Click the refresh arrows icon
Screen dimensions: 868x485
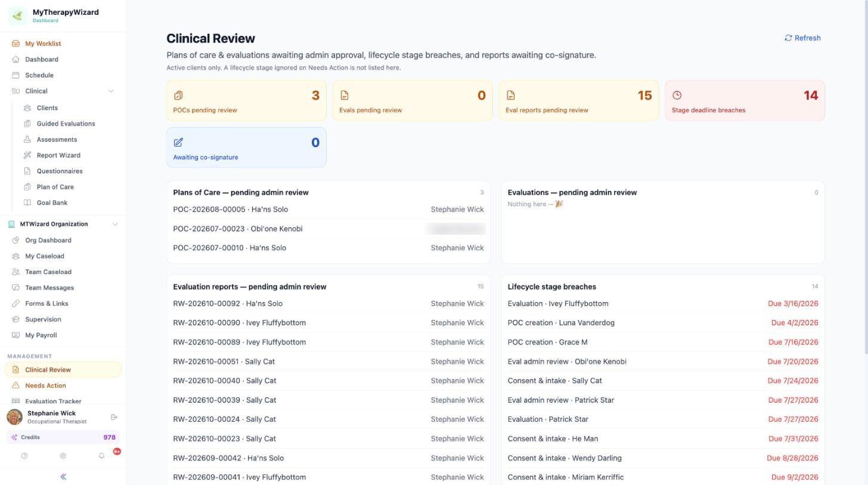788,38
